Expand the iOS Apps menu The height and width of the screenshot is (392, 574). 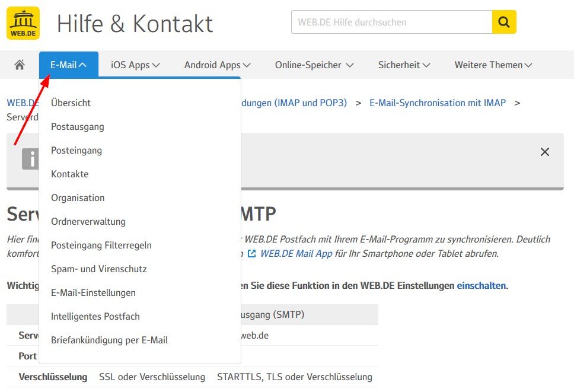pyautogui.click(x=135, y=65)
